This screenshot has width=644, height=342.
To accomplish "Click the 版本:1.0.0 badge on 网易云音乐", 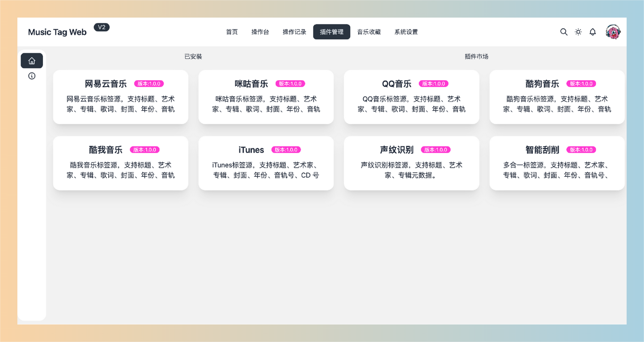I will (x=149, y=84).
